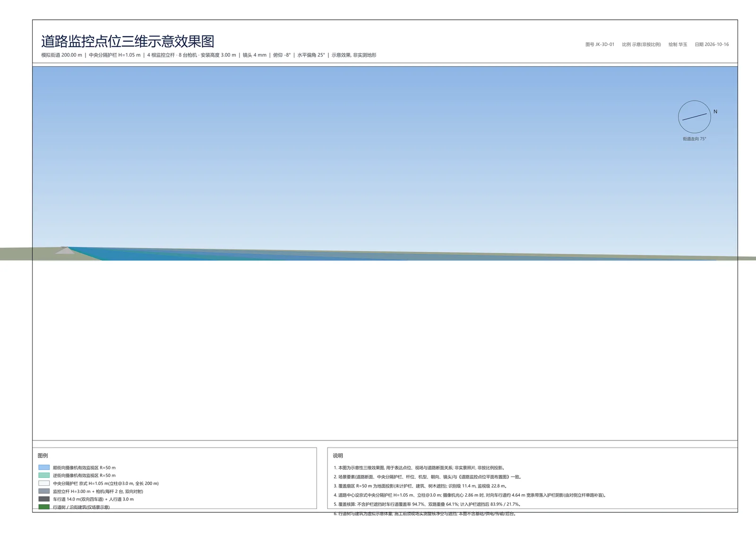Click the 图例 legend heading
756x534 pixels.
pos(43,456)
